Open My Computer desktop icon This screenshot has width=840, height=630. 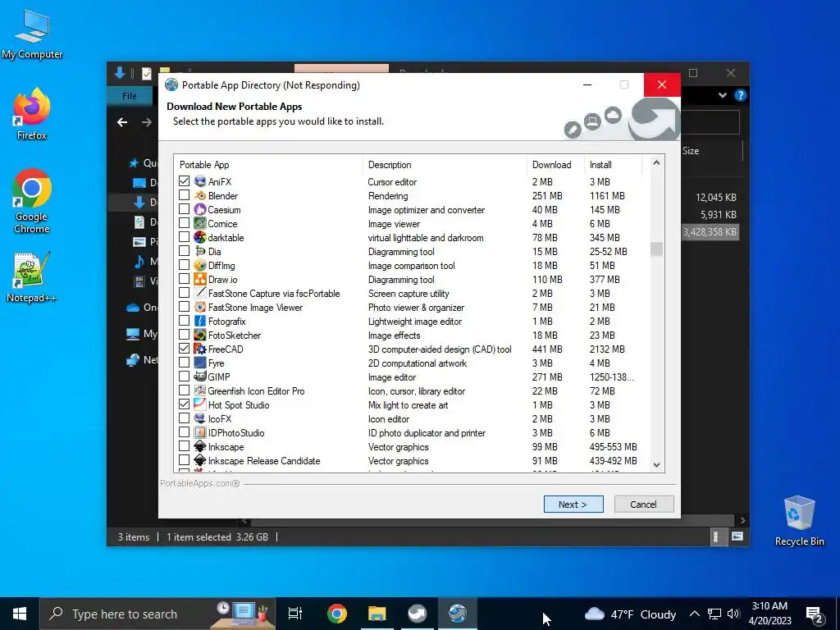[32, 34]
